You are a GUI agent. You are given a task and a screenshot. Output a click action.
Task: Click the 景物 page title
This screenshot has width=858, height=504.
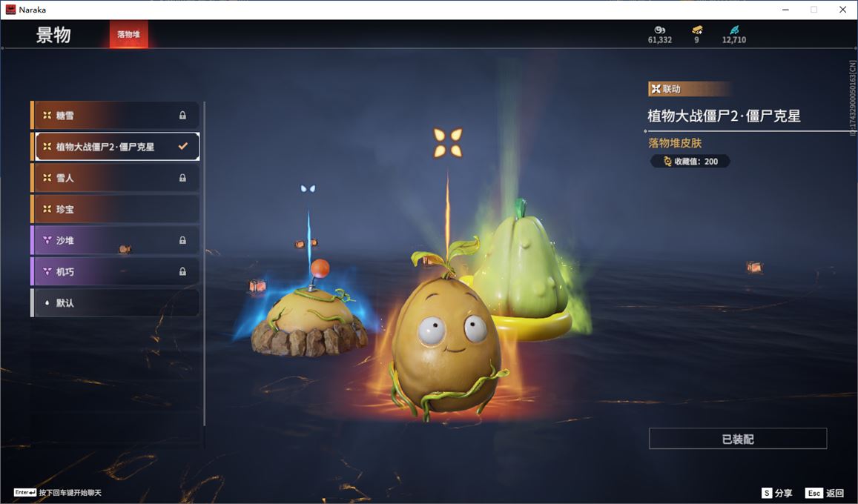tap(53, 34)
